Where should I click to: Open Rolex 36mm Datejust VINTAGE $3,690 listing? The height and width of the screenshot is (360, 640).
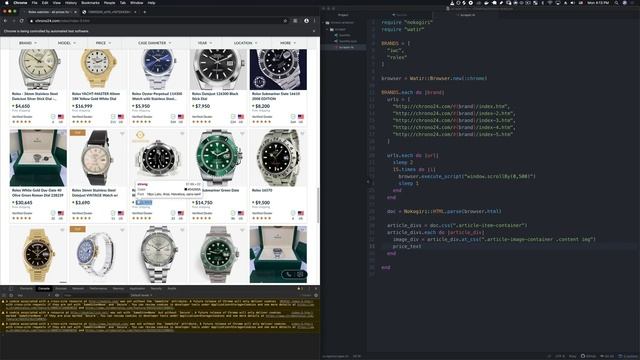click(95, 193)
